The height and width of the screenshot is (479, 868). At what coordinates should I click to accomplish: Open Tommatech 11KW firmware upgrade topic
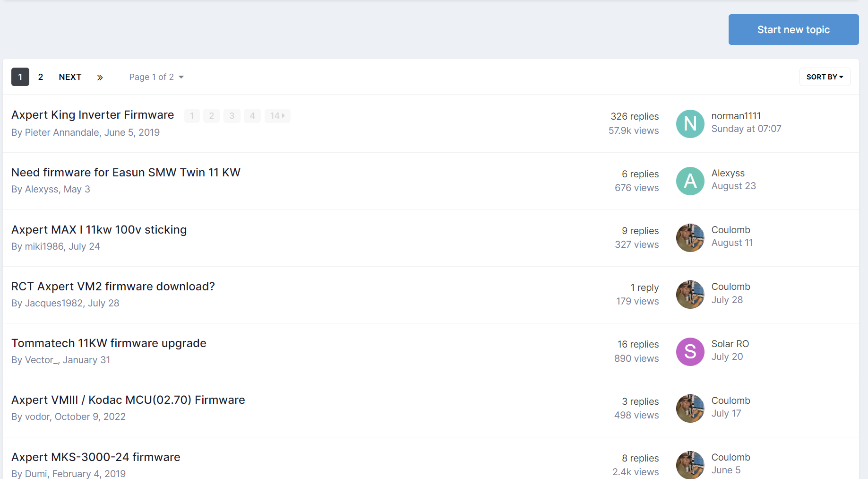click(109, 343)
